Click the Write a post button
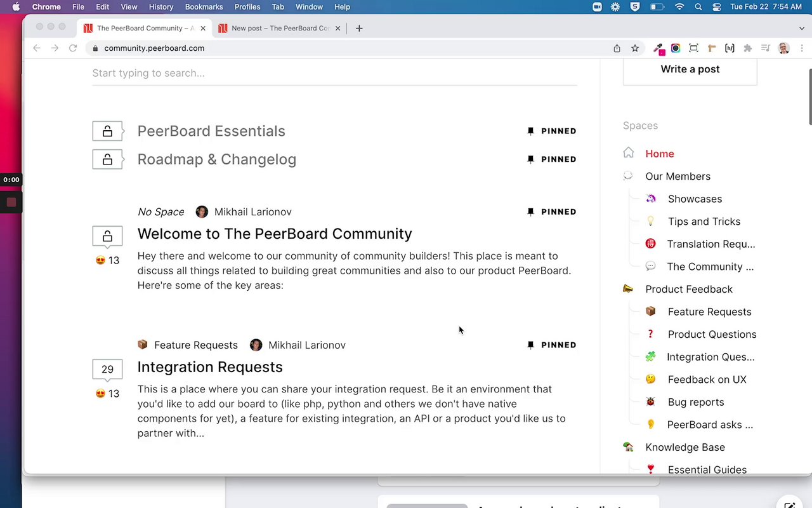812x508 pixels. [690, 69]
